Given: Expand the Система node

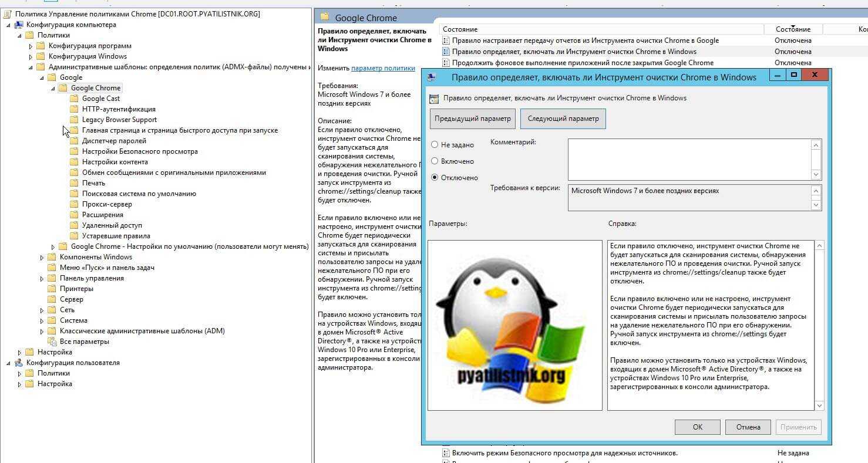Looking at the screenshot, I should click(x=42, y=320).
